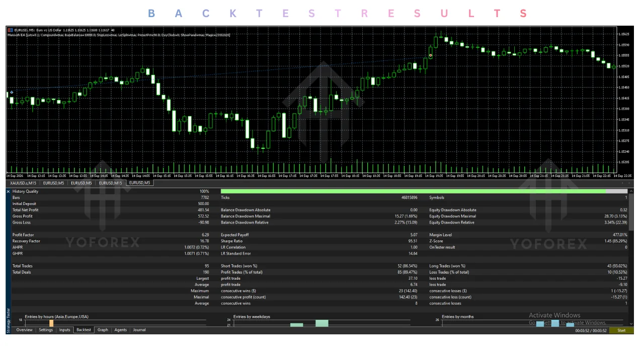644x362 pixels.
Task: Click the vertical Strategy Tester label
Action: point(8,321)
